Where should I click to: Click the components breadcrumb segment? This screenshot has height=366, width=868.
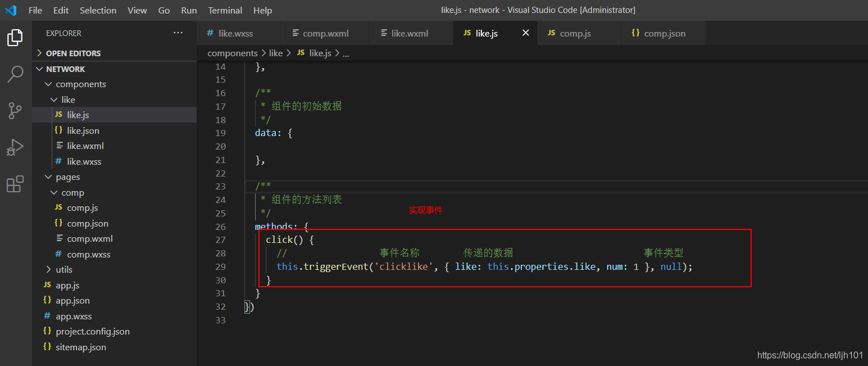233,53
